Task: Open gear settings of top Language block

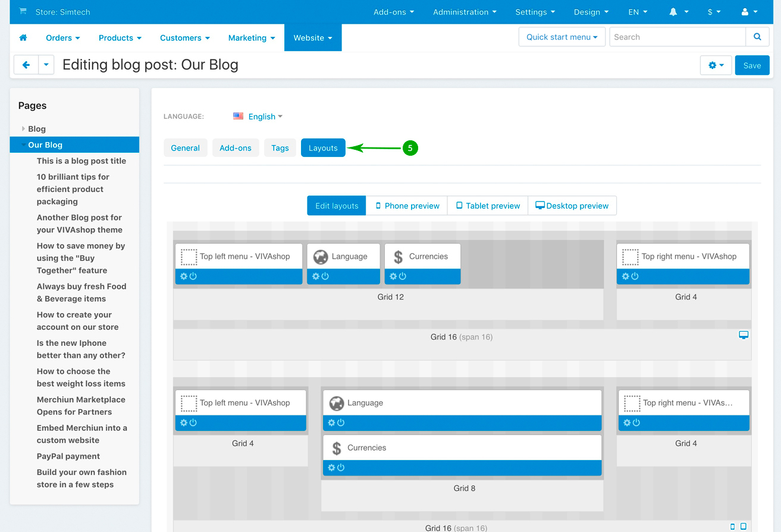Action: click(316, 276)
